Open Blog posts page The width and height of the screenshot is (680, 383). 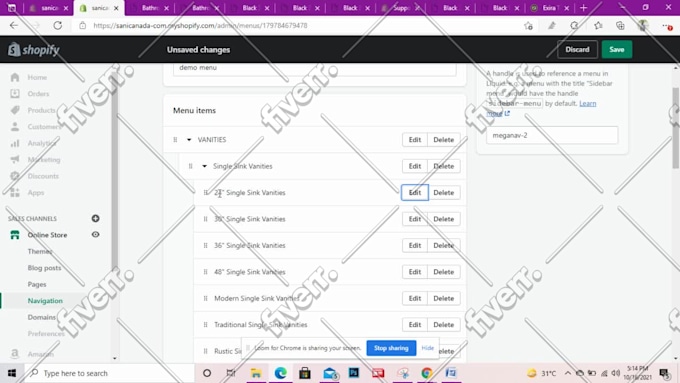click(44, 268)
